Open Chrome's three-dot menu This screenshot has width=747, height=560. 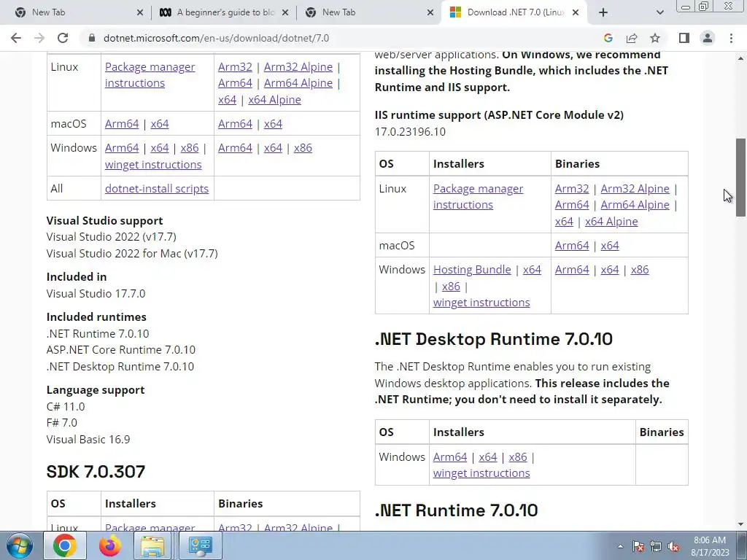coord(731,38)
